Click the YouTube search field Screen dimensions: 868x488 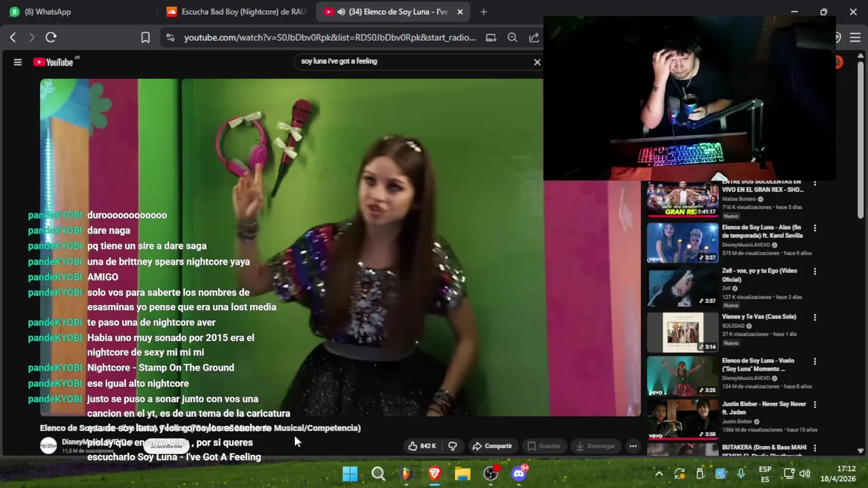pyautogui.click(x=414, y=61)
